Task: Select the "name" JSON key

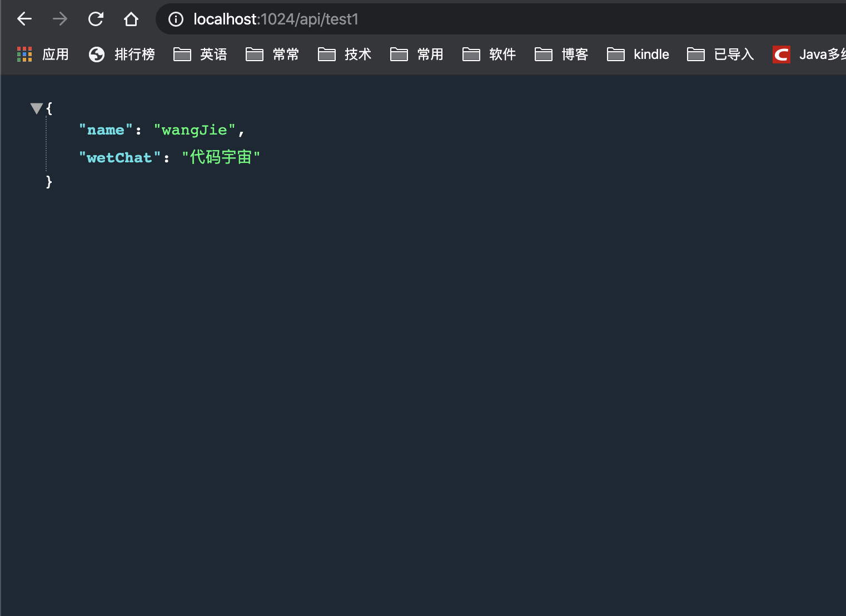Action: point(106,130)
